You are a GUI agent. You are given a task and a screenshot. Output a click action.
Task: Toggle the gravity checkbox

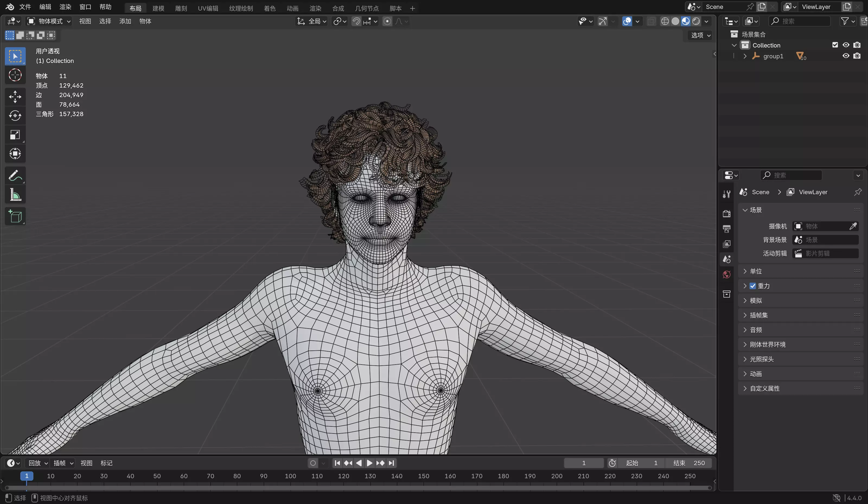[753, 286]
